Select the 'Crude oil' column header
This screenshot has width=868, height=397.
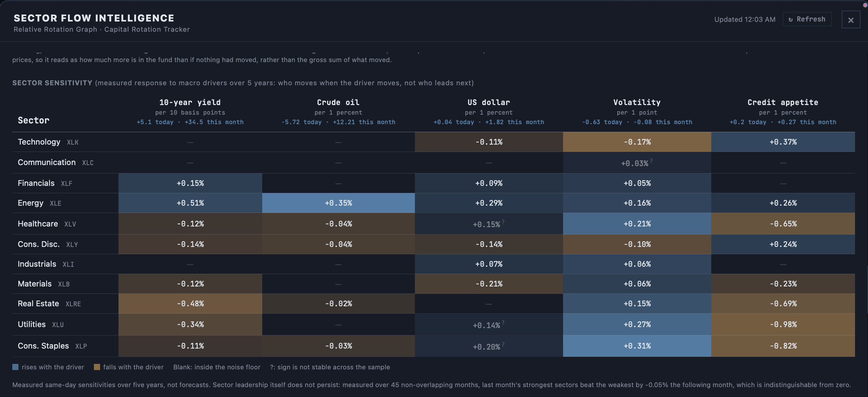(338, 102)
